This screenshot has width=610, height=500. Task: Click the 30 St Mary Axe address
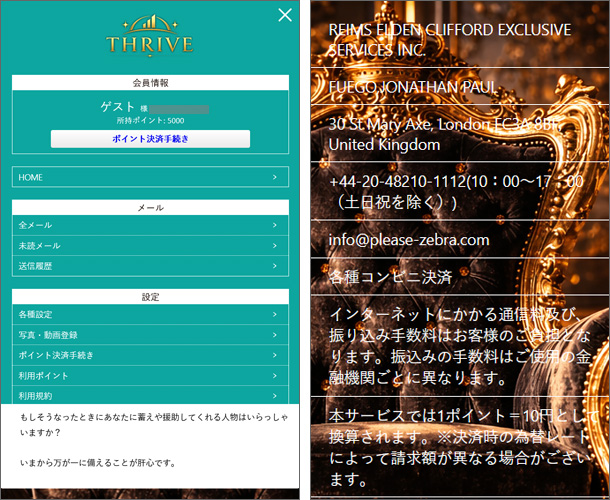tap(443, 135)
